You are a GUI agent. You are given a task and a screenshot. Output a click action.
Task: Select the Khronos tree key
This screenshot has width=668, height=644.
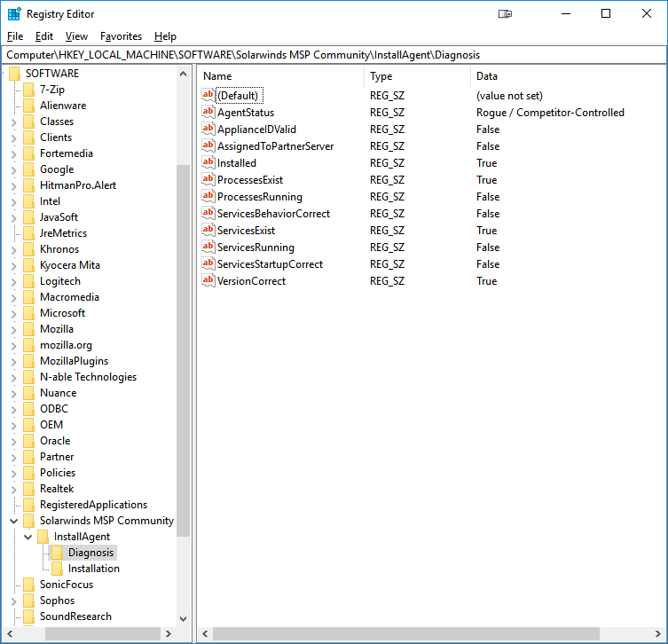(59, 249)
